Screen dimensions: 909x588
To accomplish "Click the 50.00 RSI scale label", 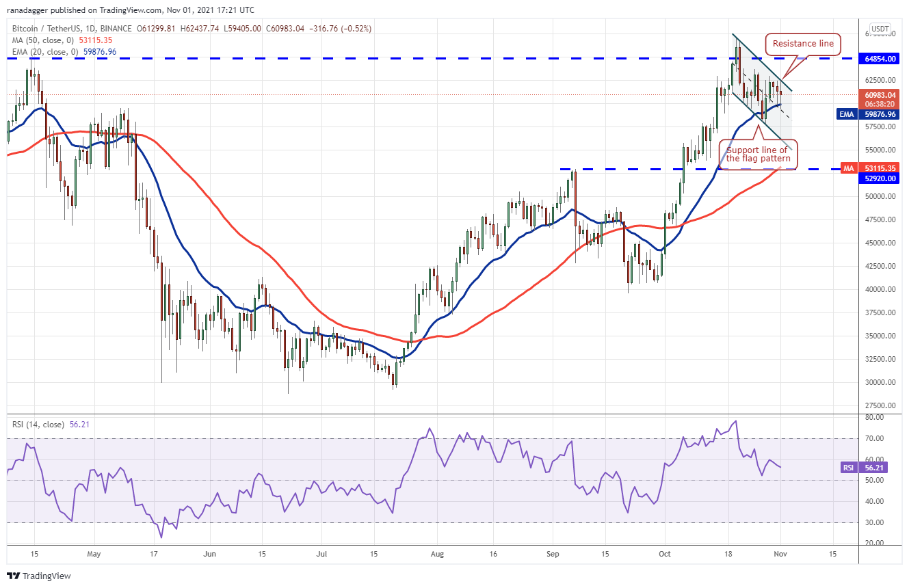I will (873, 480).
